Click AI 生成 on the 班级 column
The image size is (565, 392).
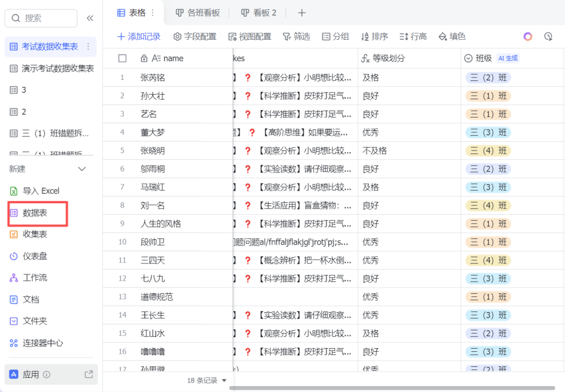(x=507, y=58)
